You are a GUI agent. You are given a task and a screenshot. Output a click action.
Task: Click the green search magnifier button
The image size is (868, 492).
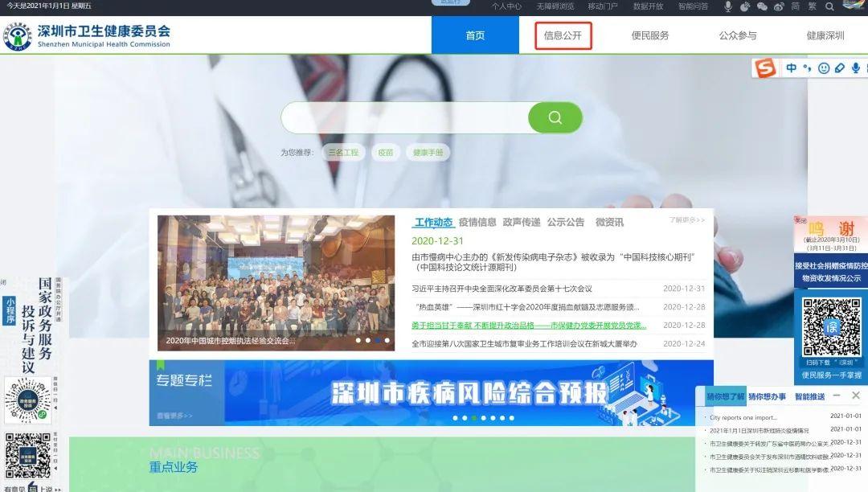555,118
